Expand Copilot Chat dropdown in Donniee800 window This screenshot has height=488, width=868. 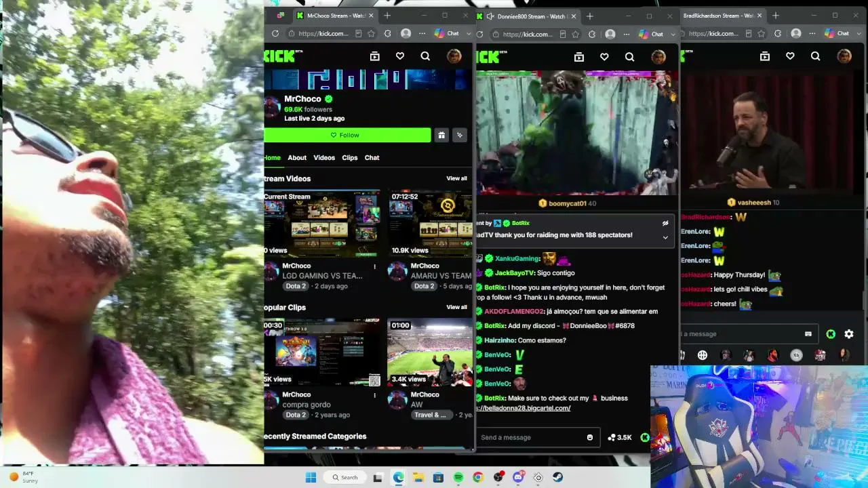point(672,34)
